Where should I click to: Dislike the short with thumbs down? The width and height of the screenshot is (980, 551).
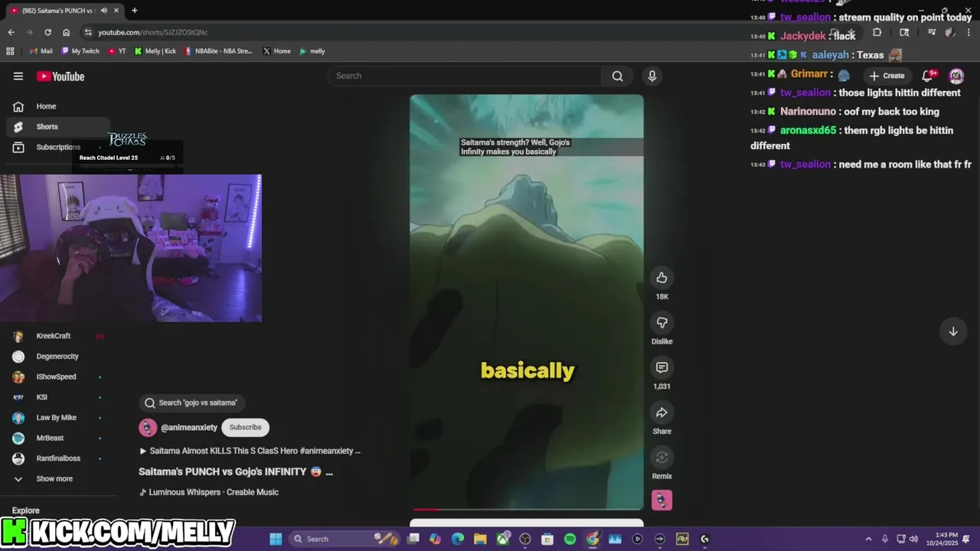click(661, 323)
